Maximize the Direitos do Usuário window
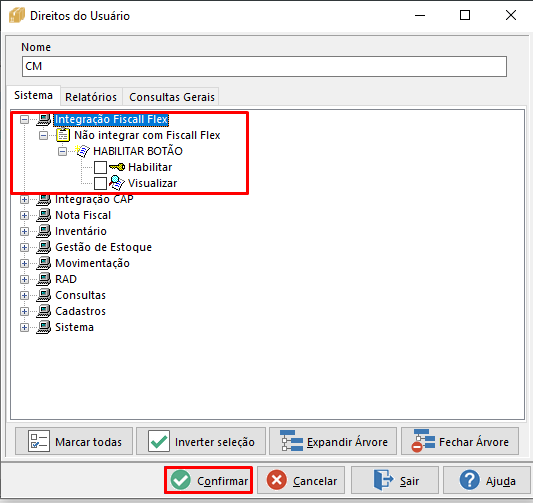 465,15
